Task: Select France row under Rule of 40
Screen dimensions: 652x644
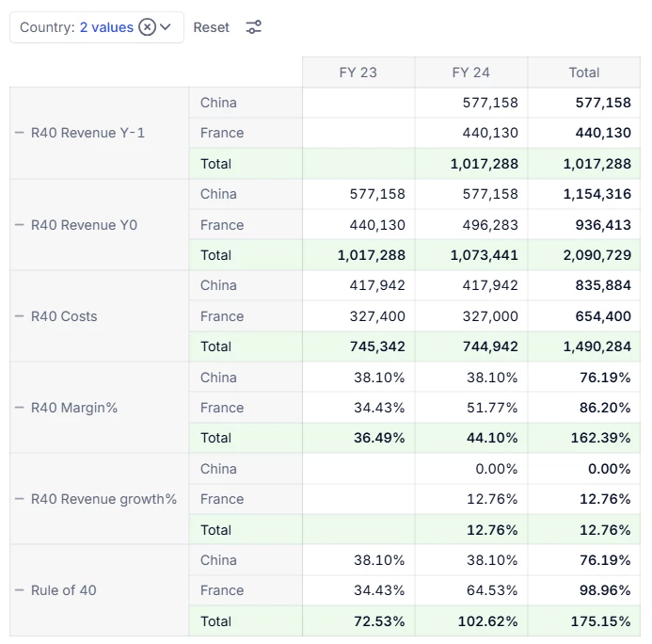Action: (x=222, y=590)
